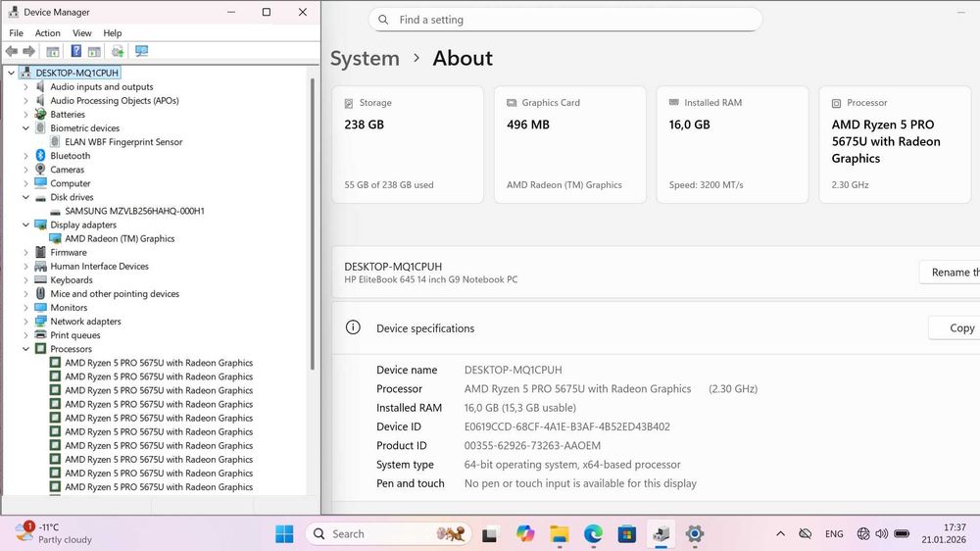980x551 pixels.
Task: Collapse the DESKTOP-MQ1CPUH root node
Action: pyautogui.click(x=11, y=73)
